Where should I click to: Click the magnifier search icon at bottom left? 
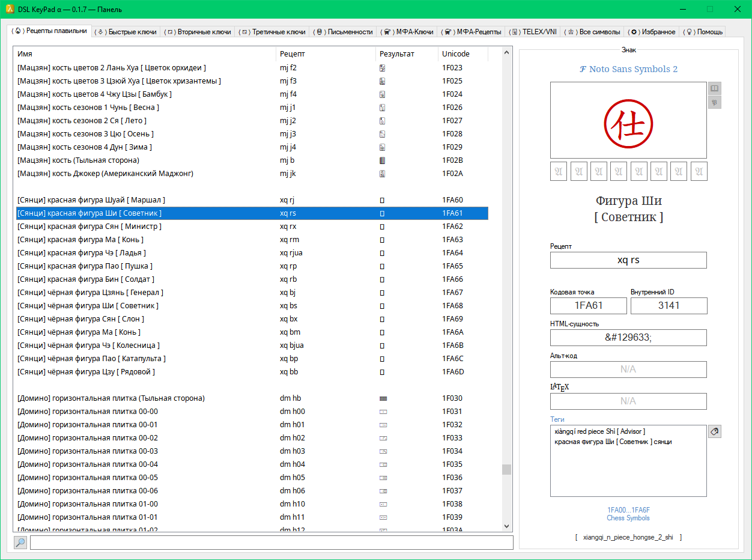click(x=20, y=543)
